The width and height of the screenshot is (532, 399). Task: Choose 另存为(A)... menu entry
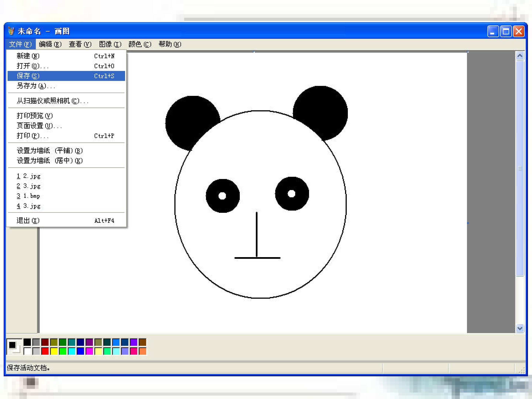tap(66, 86)
